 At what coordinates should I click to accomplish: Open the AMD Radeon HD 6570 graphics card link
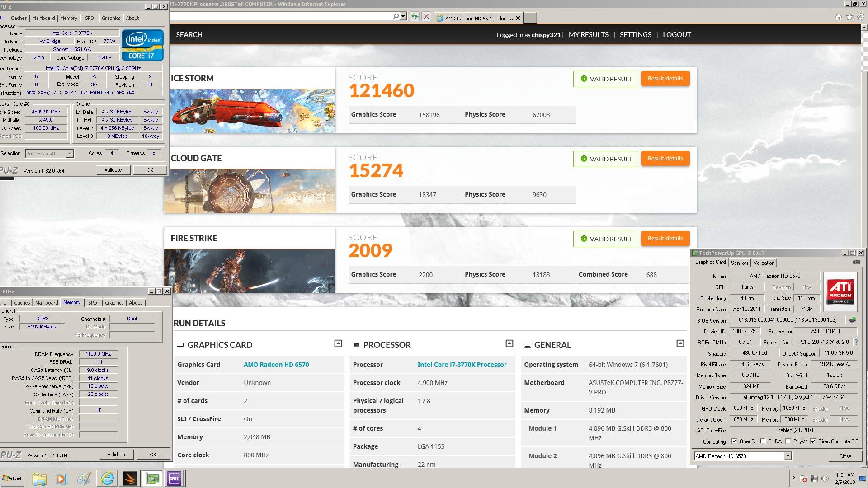[276, 365]
